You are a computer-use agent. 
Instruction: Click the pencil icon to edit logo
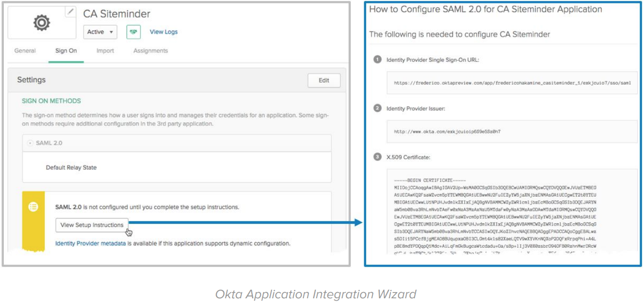[71, 12]
